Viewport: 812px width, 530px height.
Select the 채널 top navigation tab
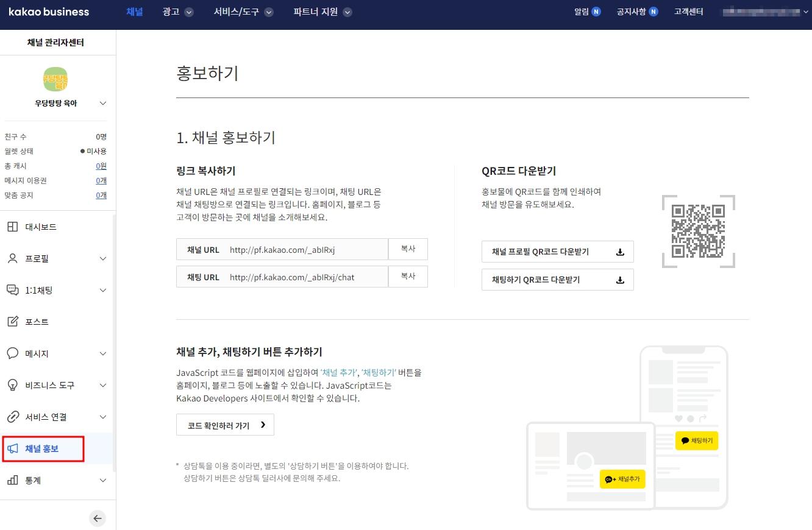tap(135, 12)
